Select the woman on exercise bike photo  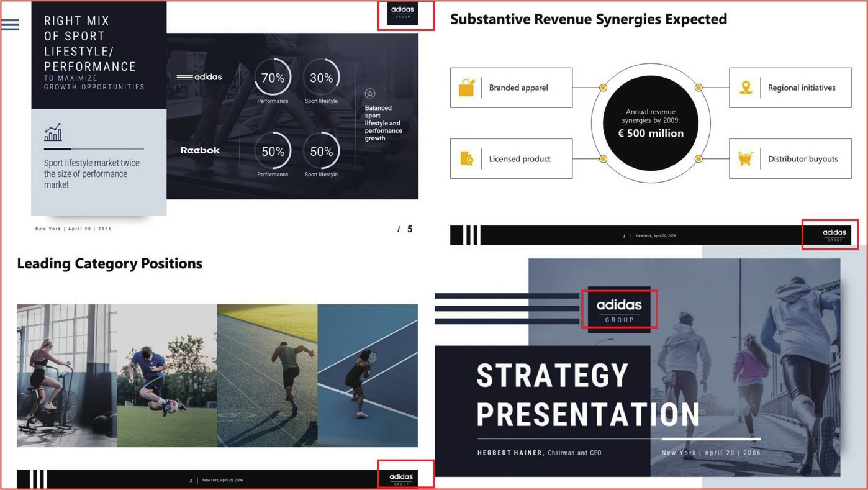pyautogui.click(x=66, y=376)
